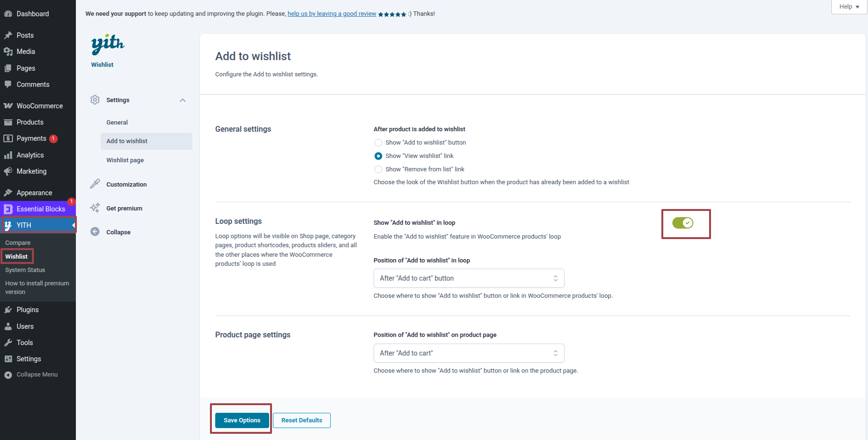Viewport: 868px width, 440px height.
Task: Open the Wishlist page settings tab
Action: click(125, 160)
